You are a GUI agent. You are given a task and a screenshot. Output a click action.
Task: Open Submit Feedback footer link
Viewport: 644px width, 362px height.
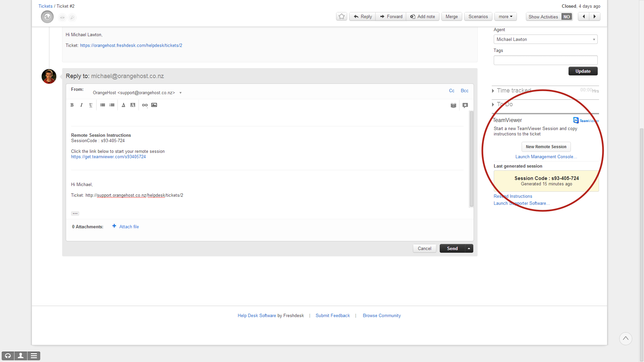coord(333,316)
